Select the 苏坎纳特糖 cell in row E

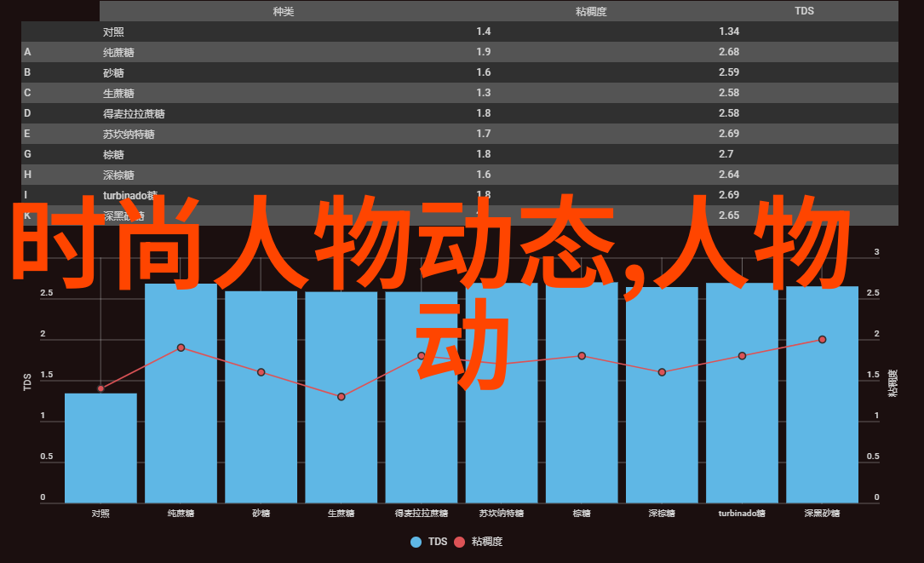(129, 134)
